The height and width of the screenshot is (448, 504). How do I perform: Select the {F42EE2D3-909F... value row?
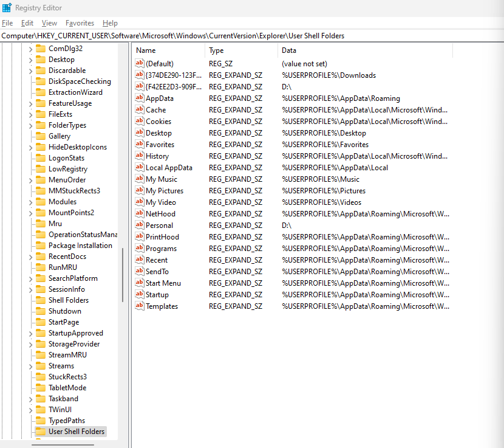click(292, 87)
